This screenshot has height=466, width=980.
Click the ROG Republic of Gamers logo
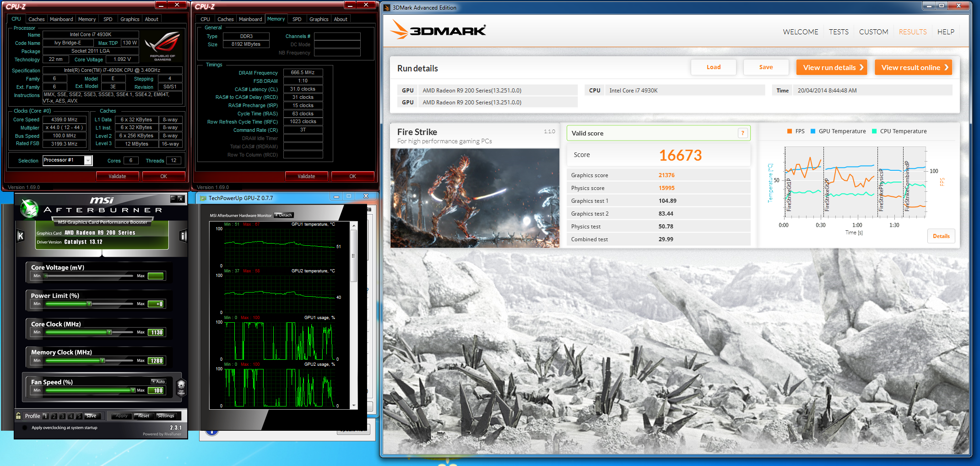coord(162,46)
